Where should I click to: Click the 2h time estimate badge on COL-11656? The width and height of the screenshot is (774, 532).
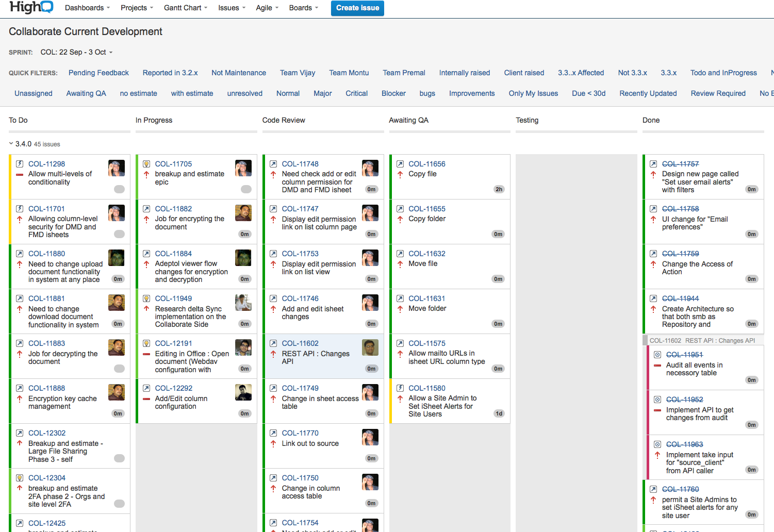tap(498, 189)
